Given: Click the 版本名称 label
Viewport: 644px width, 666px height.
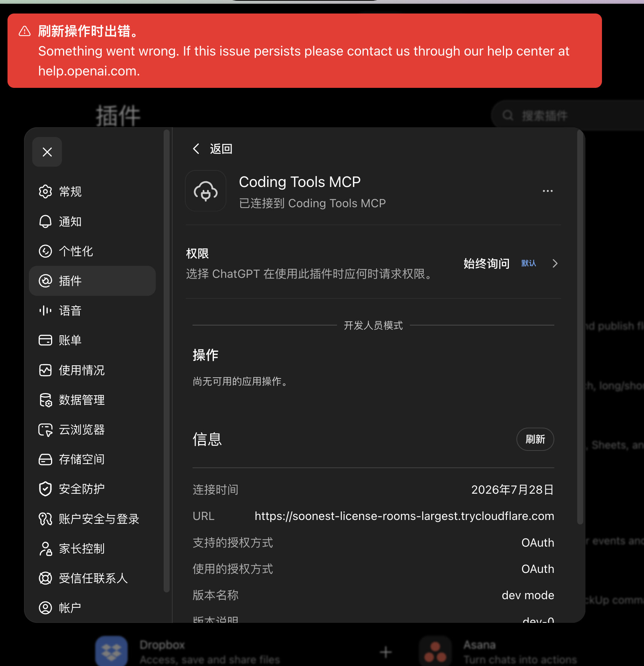Looking at the screenshot, I should pos(215,595).
